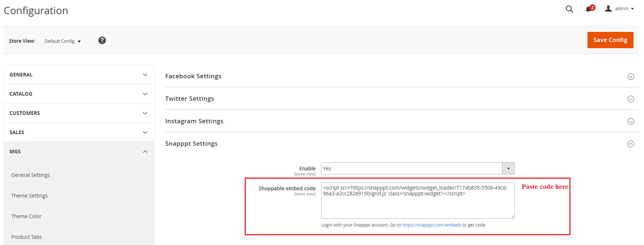Expand Facebook Settings with its circle arrow
Screen dimensions: 644x245
(x=631, y=76)
